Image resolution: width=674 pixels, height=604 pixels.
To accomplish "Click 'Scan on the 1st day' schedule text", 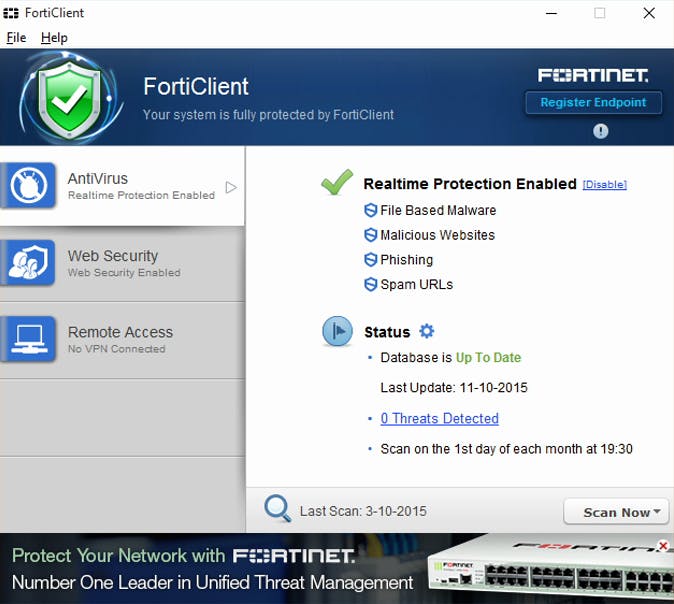I will point(506,449).
